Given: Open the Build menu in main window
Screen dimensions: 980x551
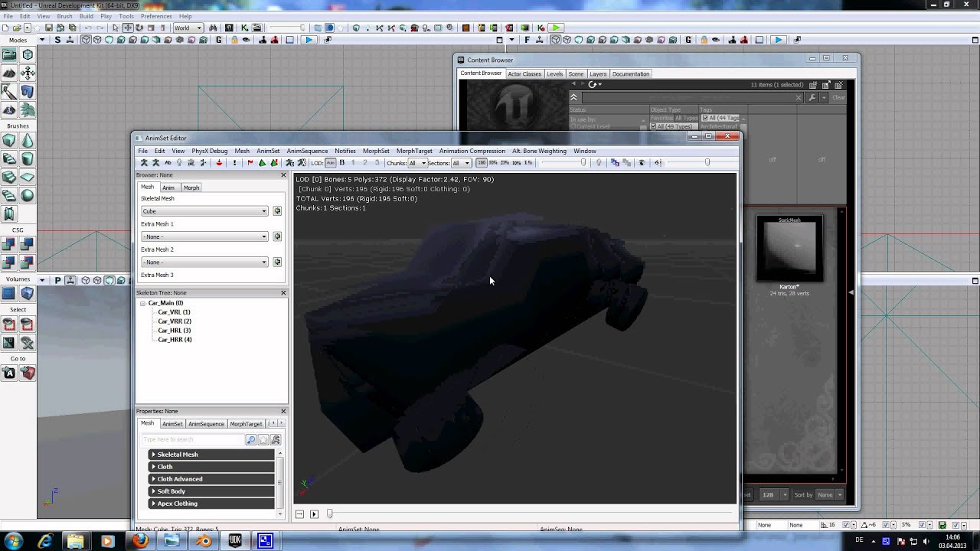Looking at the screenshot, I should (x=86, y=16).
